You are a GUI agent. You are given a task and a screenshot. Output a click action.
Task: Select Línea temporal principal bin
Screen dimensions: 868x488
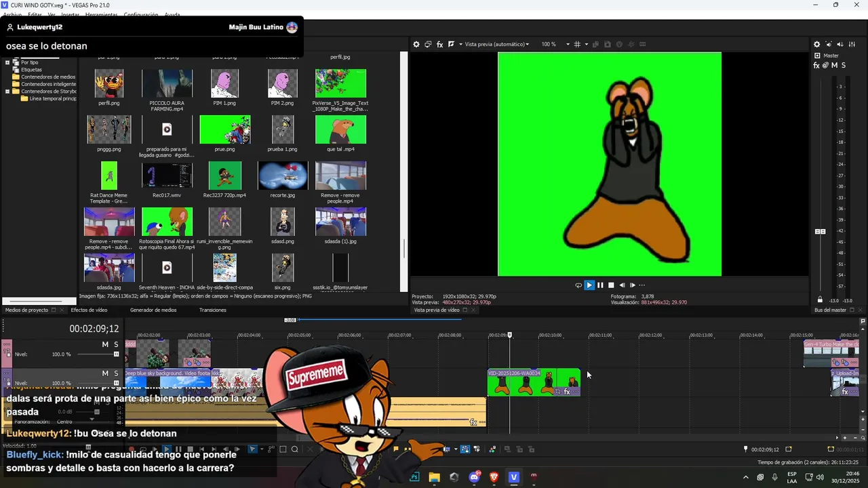(52, 99)
